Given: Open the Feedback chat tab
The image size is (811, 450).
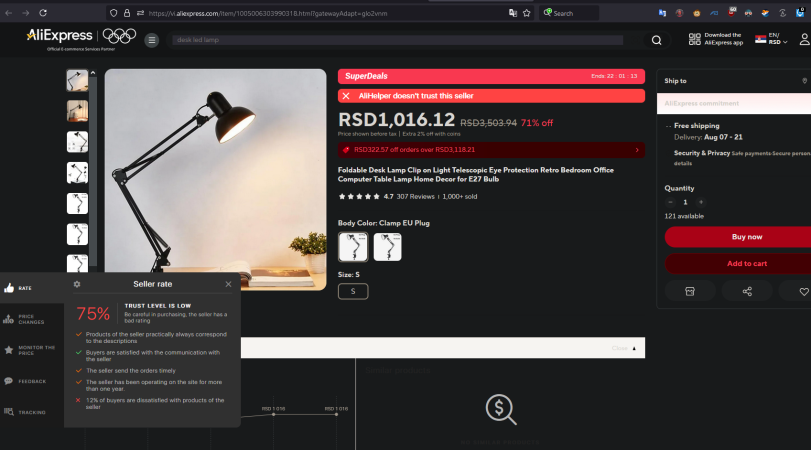Looking at the screenshot, I should click(x=10, y=381).
